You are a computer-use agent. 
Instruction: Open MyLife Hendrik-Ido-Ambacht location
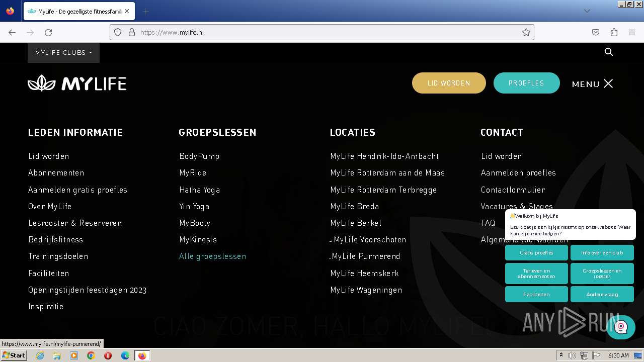point(384,156)
